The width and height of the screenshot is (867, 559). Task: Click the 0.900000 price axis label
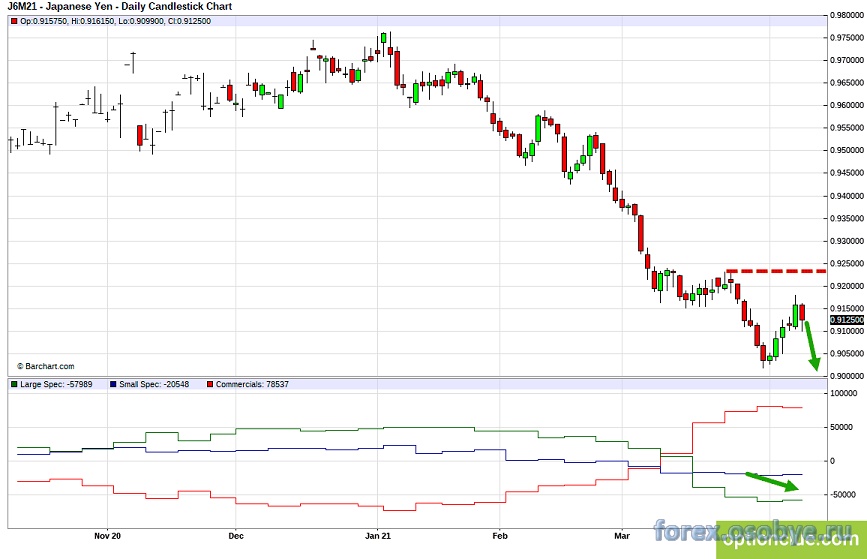coord(847,376)
